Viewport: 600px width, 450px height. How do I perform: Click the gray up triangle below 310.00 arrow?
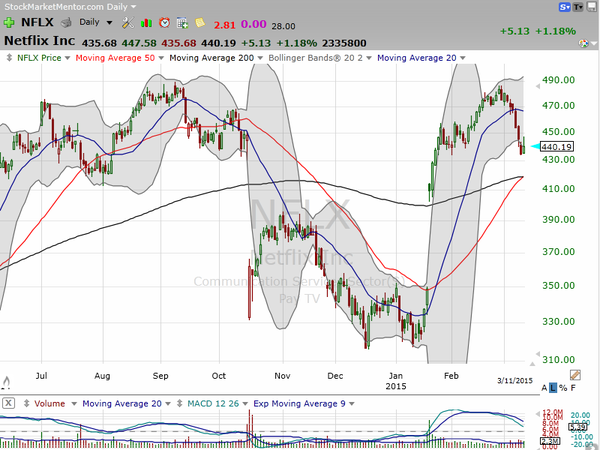[x=532, y=363]
